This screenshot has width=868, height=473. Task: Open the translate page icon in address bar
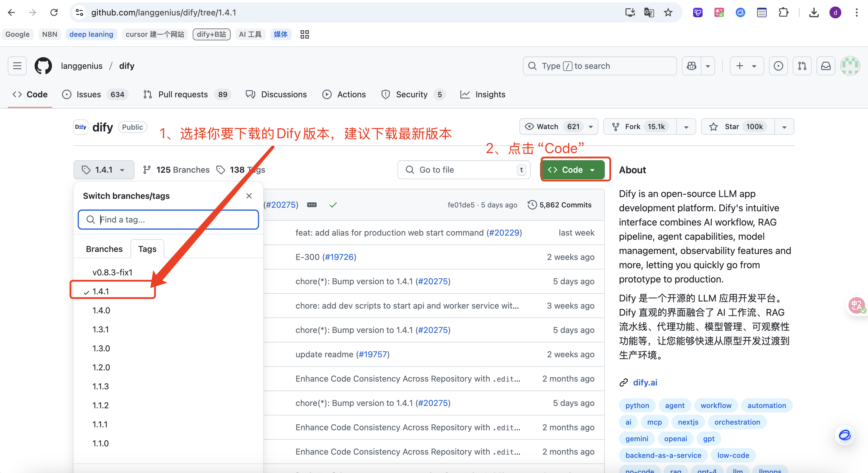coord(649,12)
